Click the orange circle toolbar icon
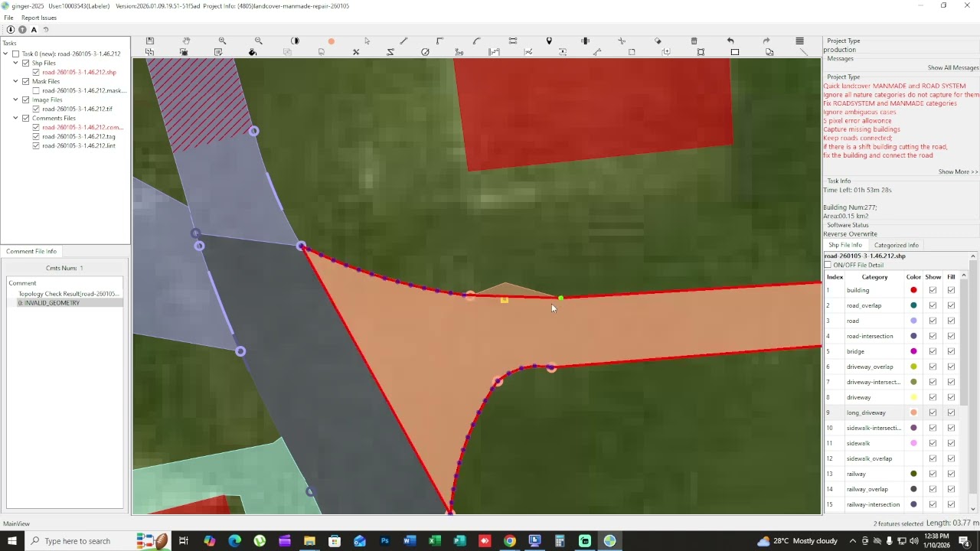Image resolution: width=980 pixels, height=551 pixels. tap(331, 41)
